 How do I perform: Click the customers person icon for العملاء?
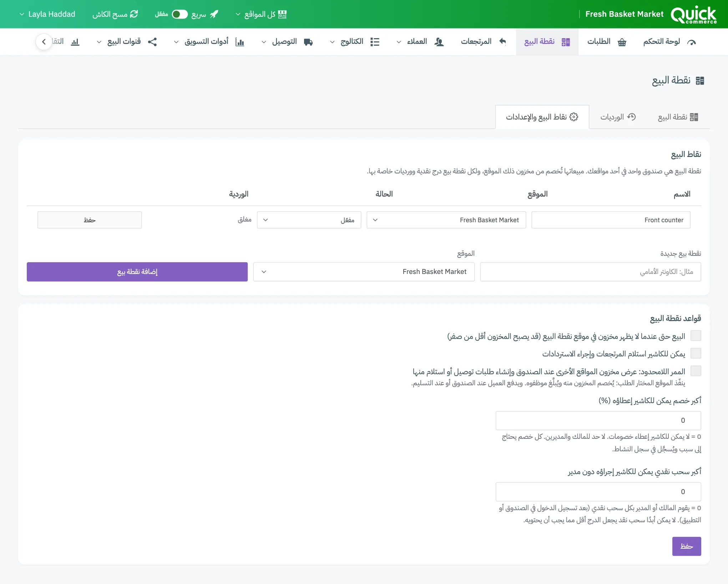(439, 42)
